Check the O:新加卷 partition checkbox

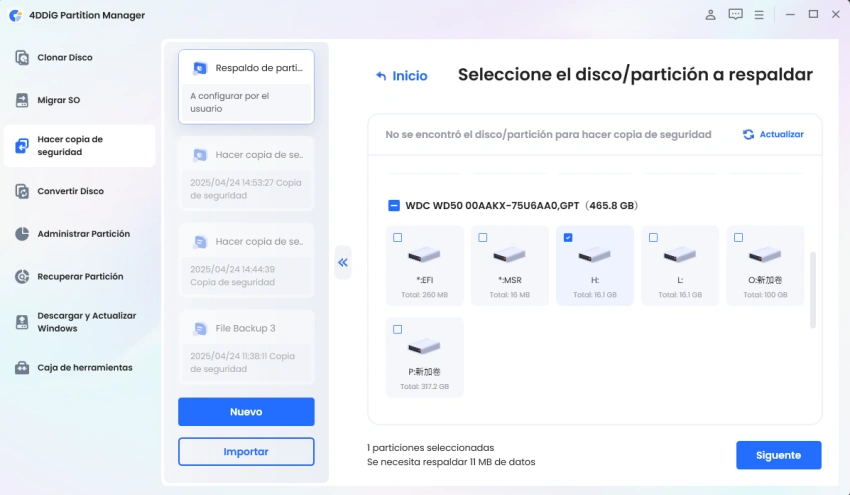click(x=738, y=237)
